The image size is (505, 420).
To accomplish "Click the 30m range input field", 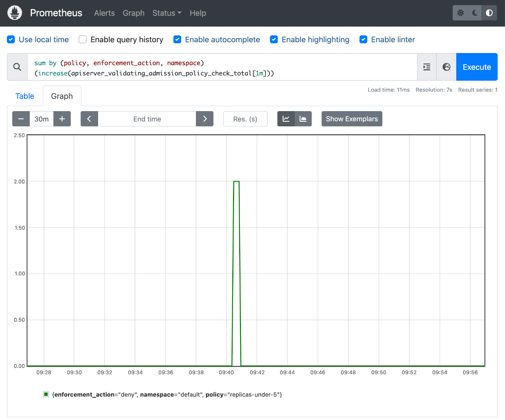I will tap(41, 119).
